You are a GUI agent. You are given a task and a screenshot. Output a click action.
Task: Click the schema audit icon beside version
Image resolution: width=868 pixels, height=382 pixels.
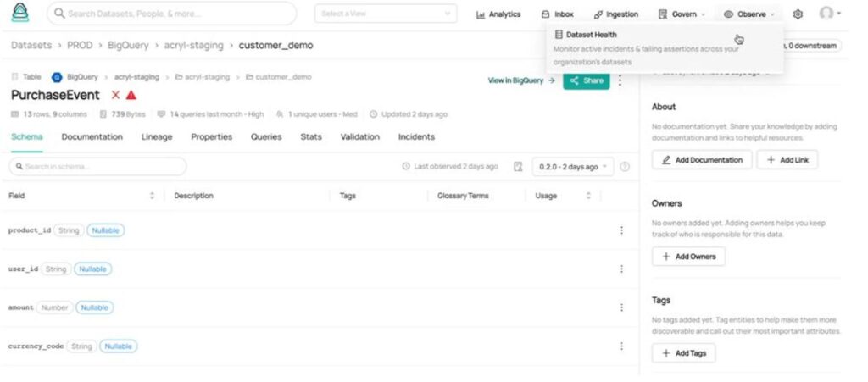click(x=518, y=167)
